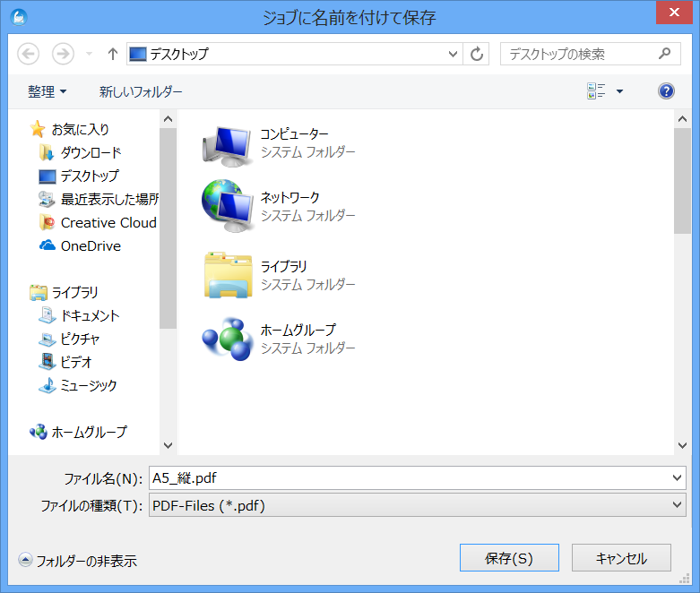The image size is (700, 593).
Task: Open ビデオ library
Action: (x=76, y=362)
